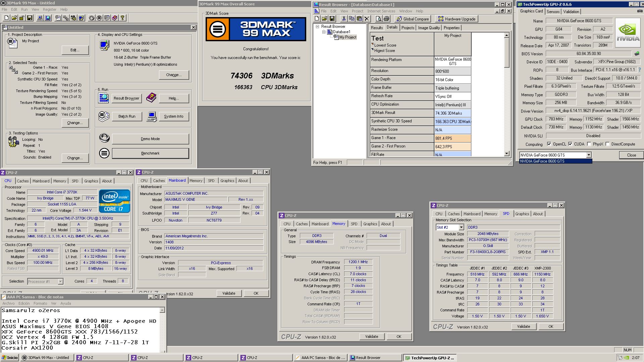The height and width of the screenshot is (362, 644).
Task: Click Hardware Upgrade button in Result Browser
Action: pyautogui.click(x=457, y=19)
